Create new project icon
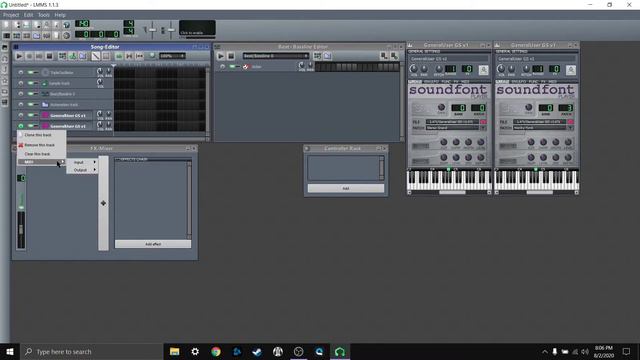The height and width of the screenshot is (360, 640). [x=6, y=25]
